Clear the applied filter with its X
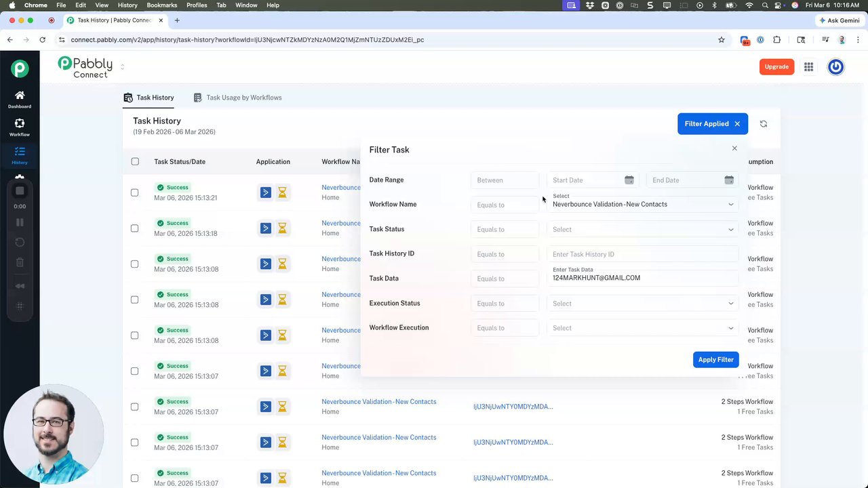The width and height of the screenshot is (868, 488). point(737,124)
